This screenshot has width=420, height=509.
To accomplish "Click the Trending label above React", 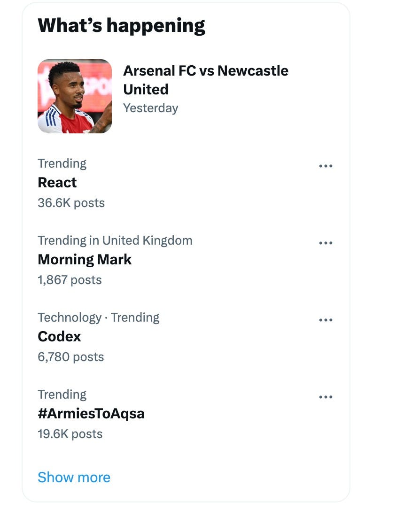I will click(62, 163).
